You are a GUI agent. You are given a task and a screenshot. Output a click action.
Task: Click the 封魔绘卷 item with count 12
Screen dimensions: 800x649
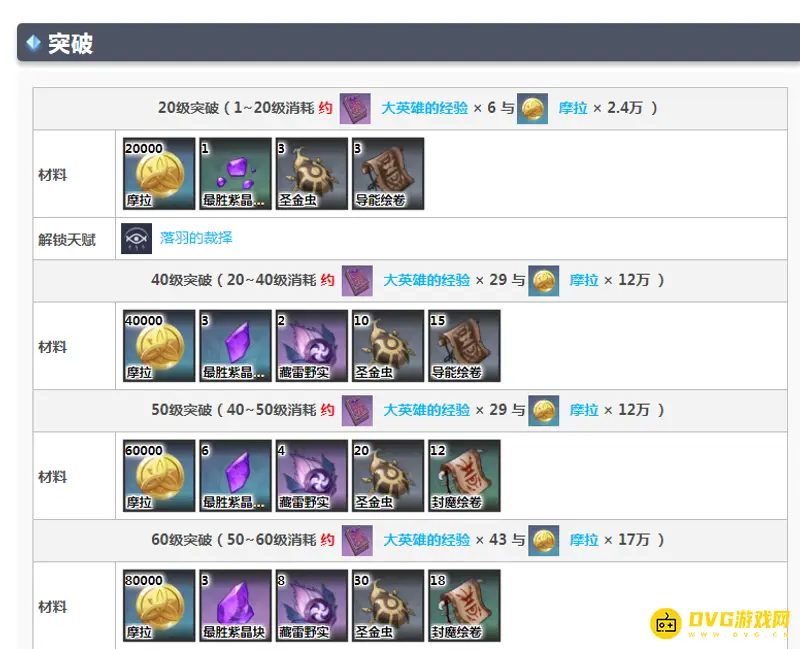coord(464,476)
